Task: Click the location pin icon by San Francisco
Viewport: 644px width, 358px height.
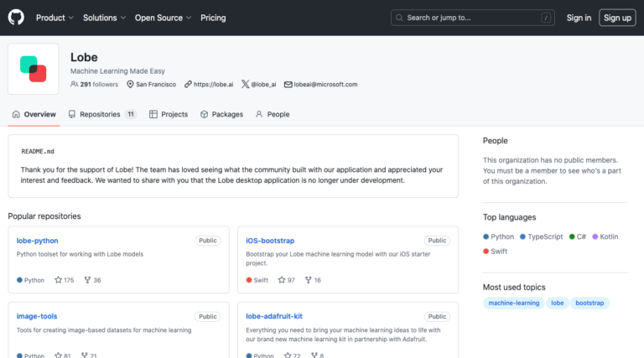Action: (130, 84)
